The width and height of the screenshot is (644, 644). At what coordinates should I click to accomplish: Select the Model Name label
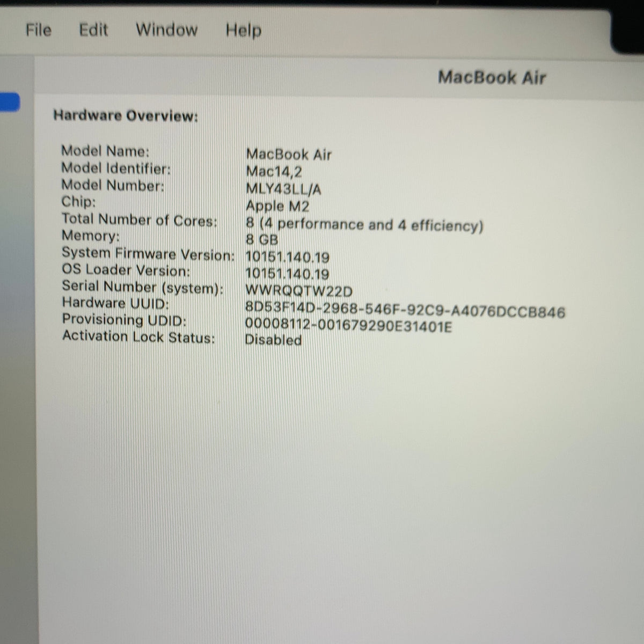point(105,151)
